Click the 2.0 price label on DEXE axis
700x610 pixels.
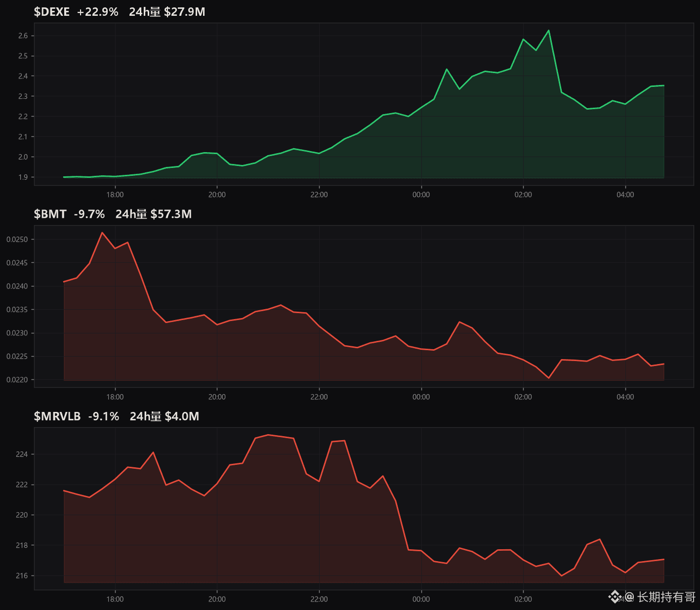point(23,157)
